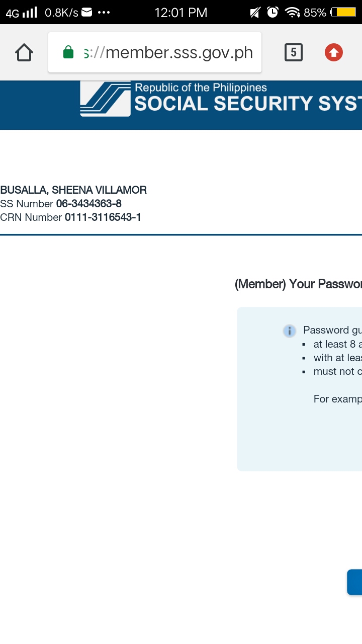Viewport: 362px width, 644px height.
Task: Select the CRN Number 0111-3116543-1 text
Action: 70,217
